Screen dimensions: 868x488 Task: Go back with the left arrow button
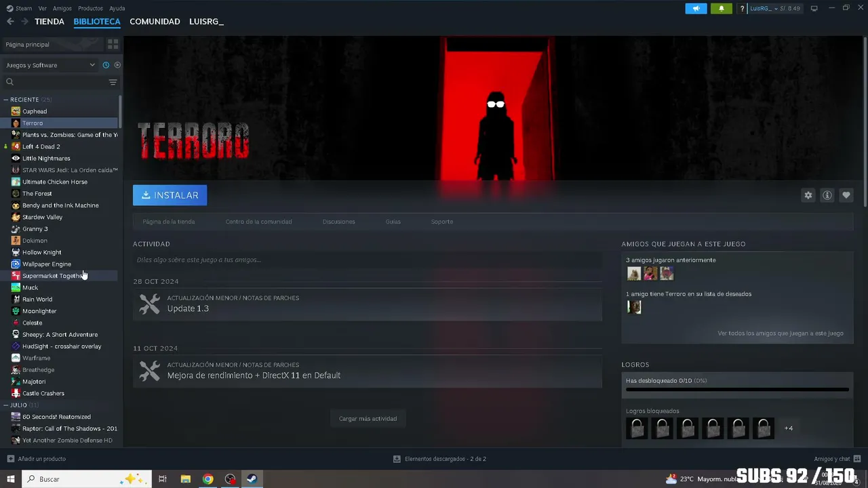click(x=10, y=22)
